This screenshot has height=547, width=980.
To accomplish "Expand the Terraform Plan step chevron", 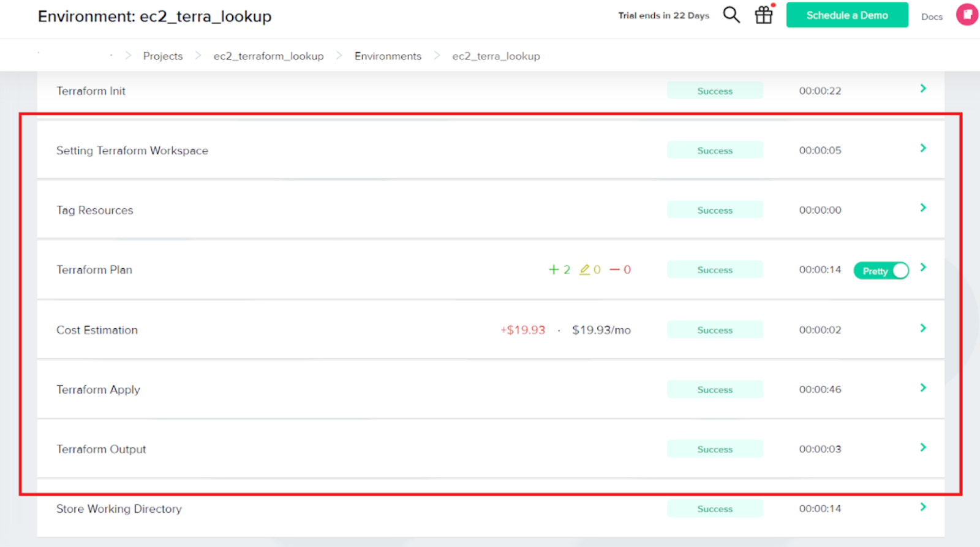I will coord(923,267).
